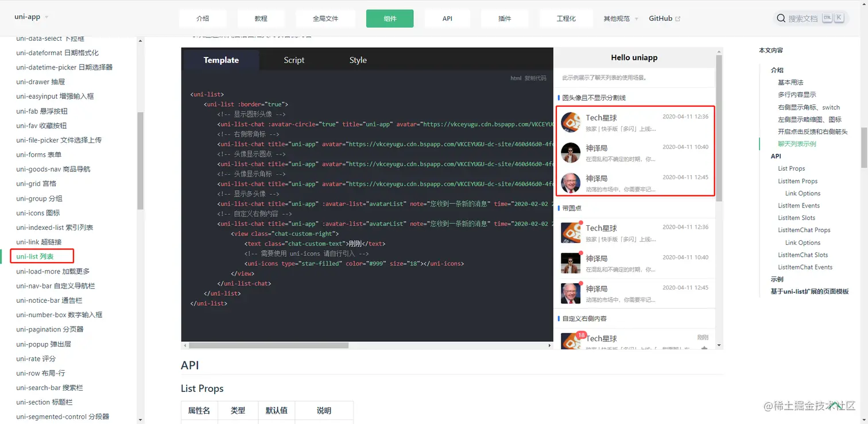Click code area scroll-right arrow

(549, 346)
